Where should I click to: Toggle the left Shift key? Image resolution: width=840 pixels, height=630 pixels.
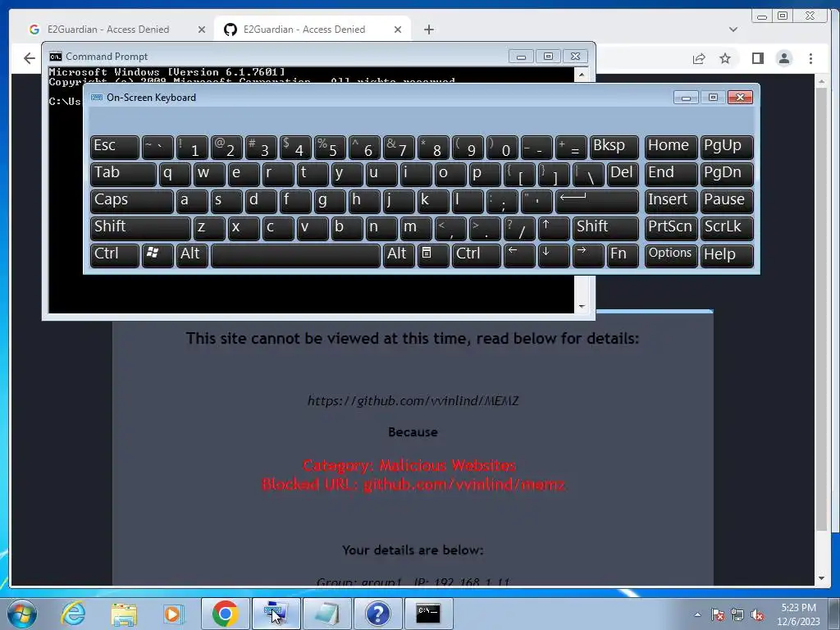(x=140, y=228)
